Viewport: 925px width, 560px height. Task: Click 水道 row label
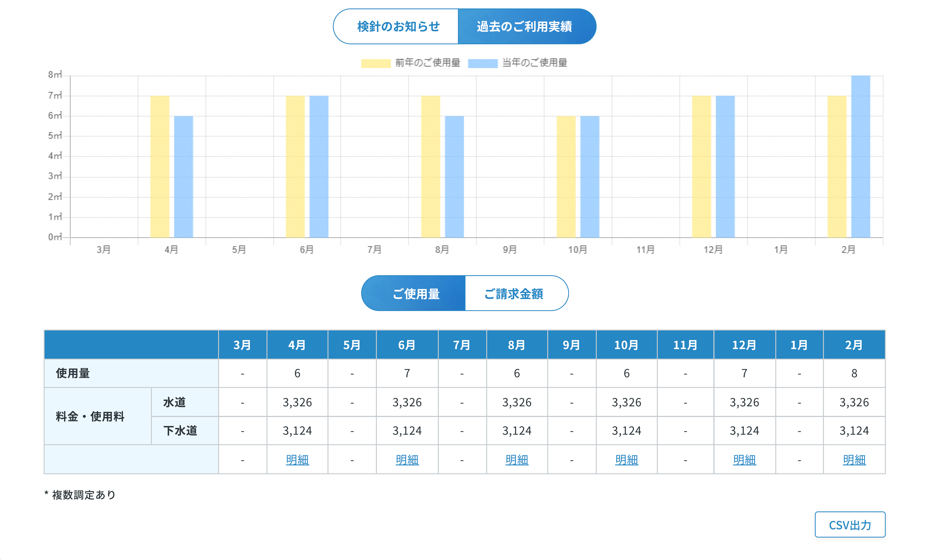[185, 402]
